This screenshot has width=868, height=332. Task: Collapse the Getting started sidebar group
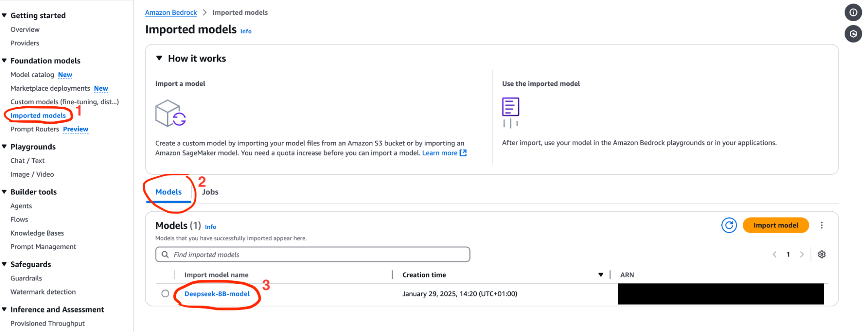(4, 15)
